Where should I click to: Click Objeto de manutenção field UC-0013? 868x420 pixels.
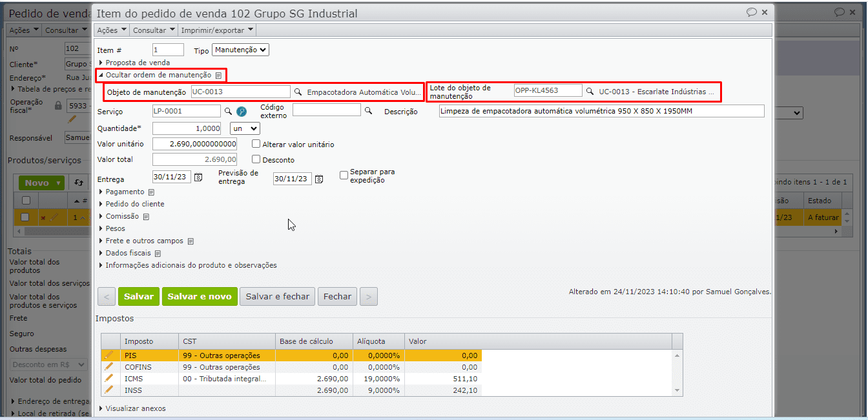click(241, 92)
